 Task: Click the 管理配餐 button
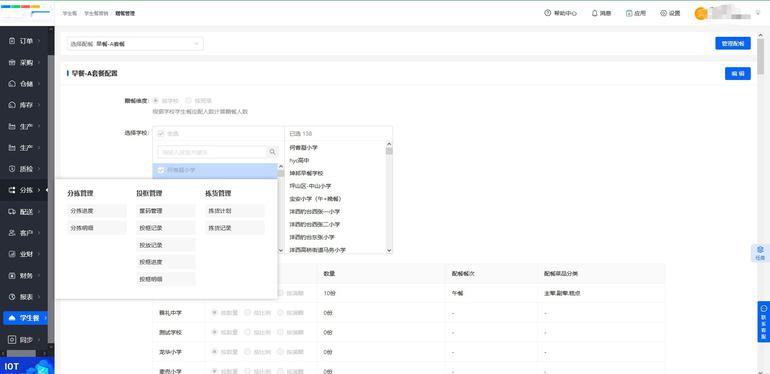(x=733, y=43)
